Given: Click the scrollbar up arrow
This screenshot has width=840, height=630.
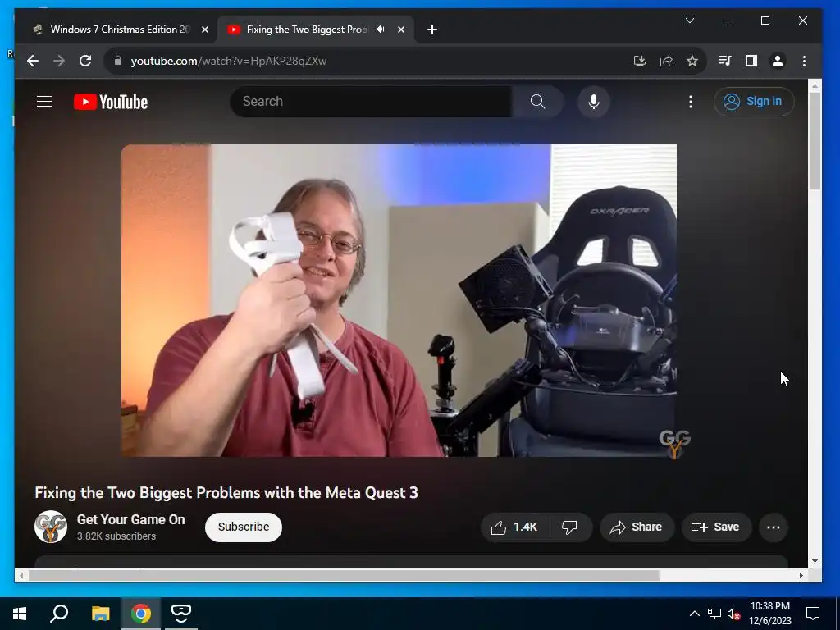Looking at the screenshot, I should click(x=815, y=85).
